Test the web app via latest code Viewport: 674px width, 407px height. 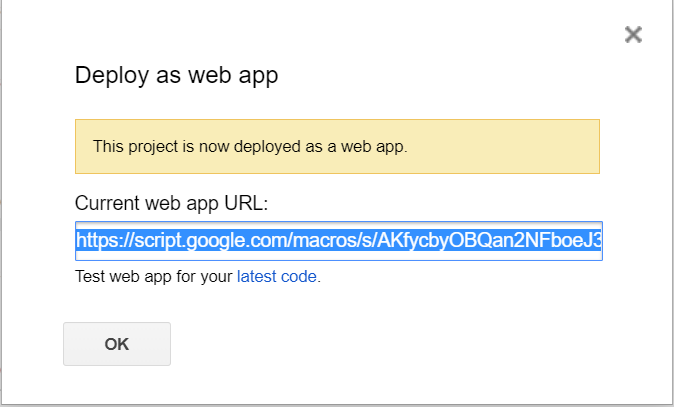278,277
